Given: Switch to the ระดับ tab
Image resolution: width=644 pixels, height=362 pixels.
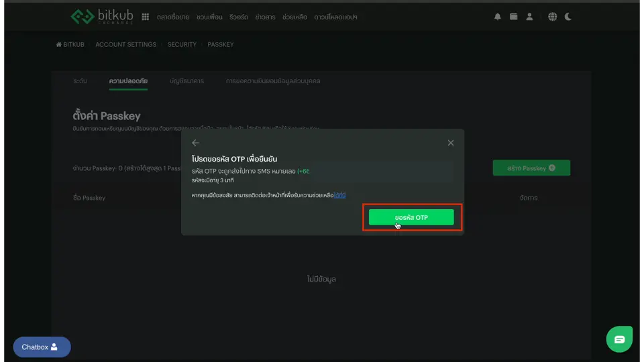Looking at the screenshot, I should [x=80, y=81].
